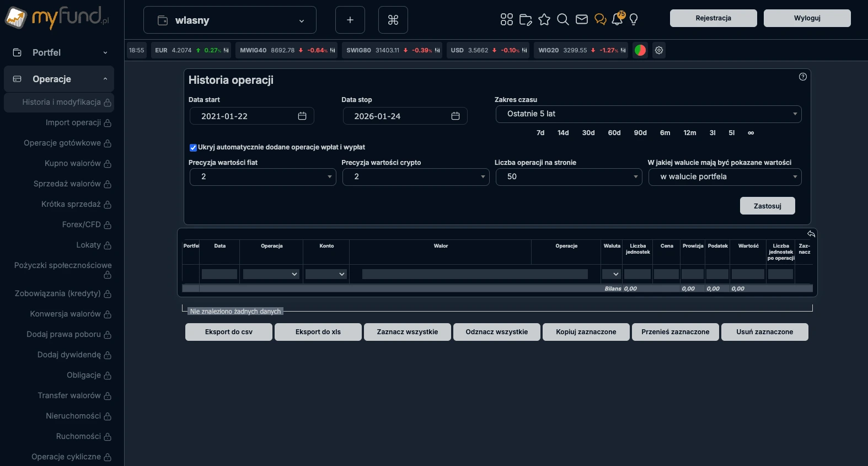Open the lightbulb tips icon
This screenshot has height=466, width=868.
634,20
